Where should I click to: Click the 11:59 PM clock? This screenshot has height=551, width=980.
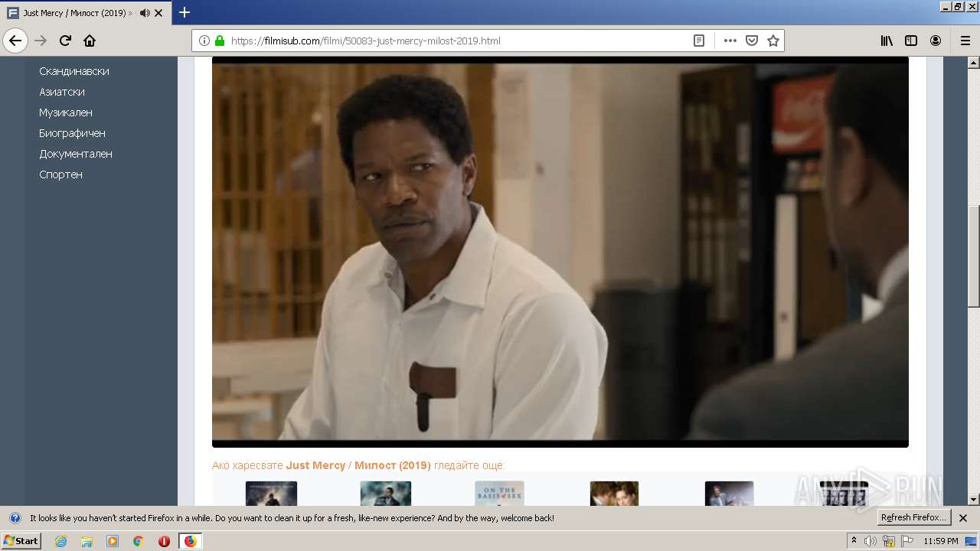(941, 541)
